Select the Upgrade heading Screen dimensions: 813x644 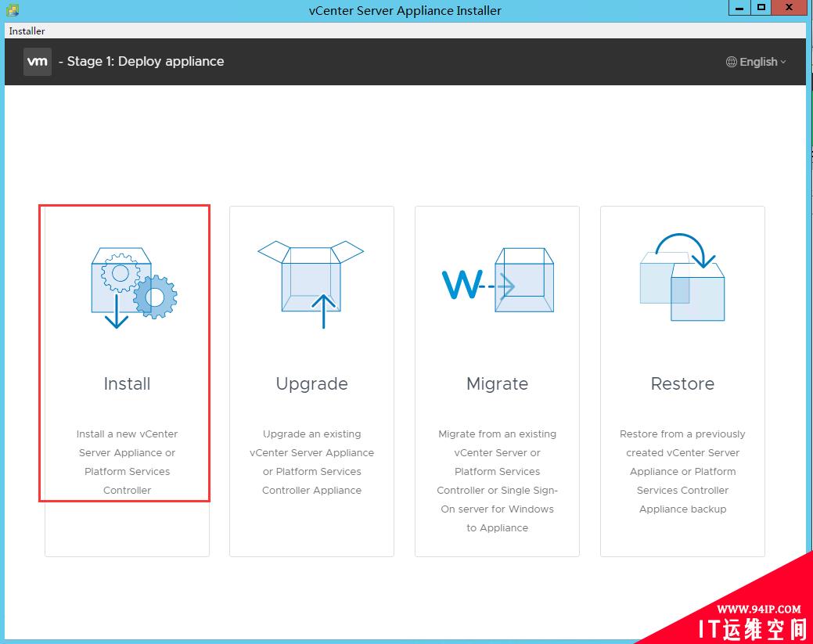coord(311,385)
